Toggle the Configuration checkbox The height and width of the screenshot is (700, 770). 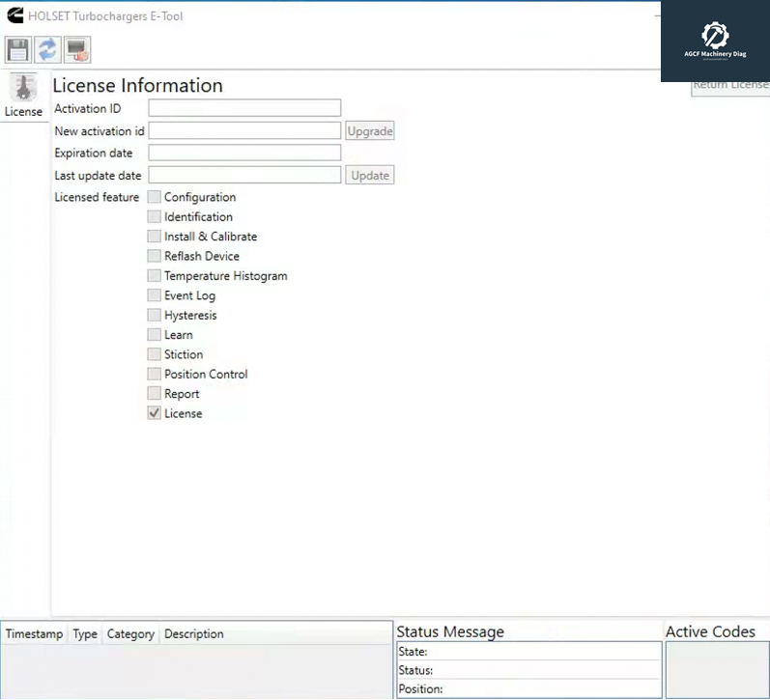(155, 197)
